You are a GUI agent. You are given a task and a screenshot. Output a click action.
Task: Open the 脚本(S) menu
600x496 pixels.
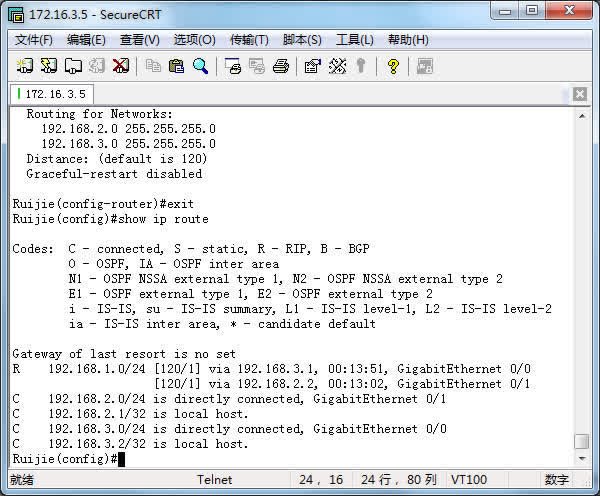click(x=302, y=40)
